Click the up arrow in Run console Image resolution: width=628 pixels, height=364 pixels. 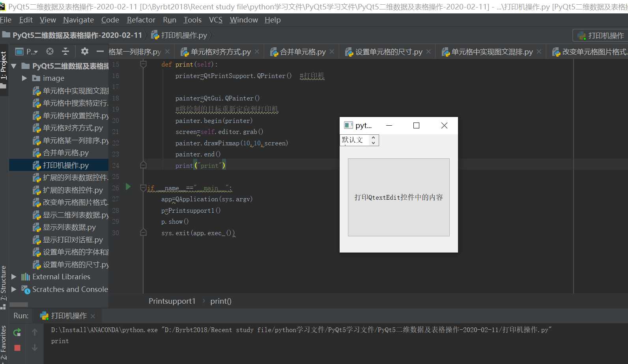pos(35,332)
